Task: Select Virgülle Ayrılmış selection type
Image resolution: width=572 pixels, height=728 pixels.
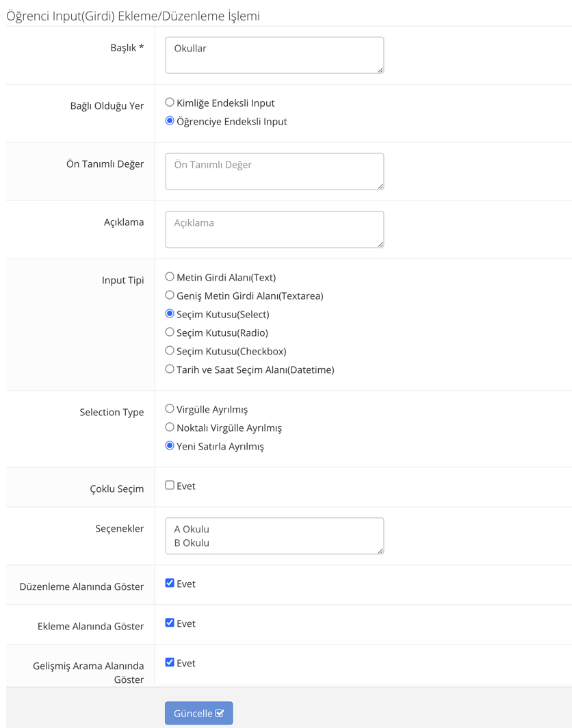Action: pos(170,409)
